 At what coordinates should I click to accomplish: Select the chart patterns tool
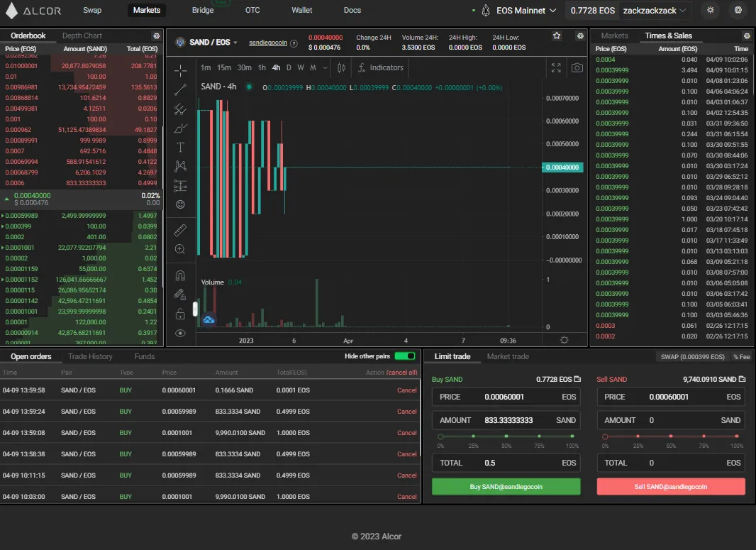pyautogui.click(x=180, y=167)
